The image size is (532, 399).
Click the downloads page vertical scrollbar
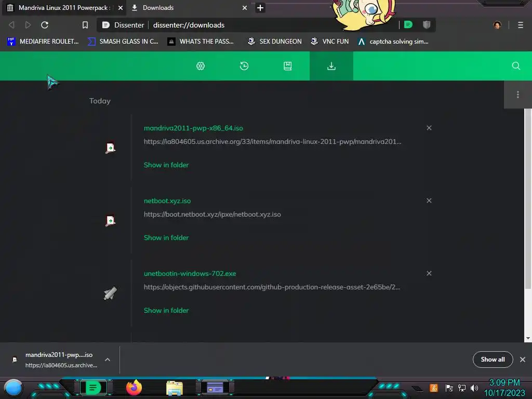528,199
